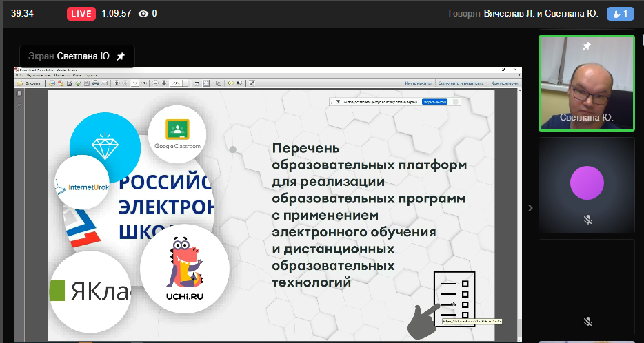Click muted microphone on purple avatar tile
Image resolution: width=644 pixels, height=343 pixels.
(587, 220)
